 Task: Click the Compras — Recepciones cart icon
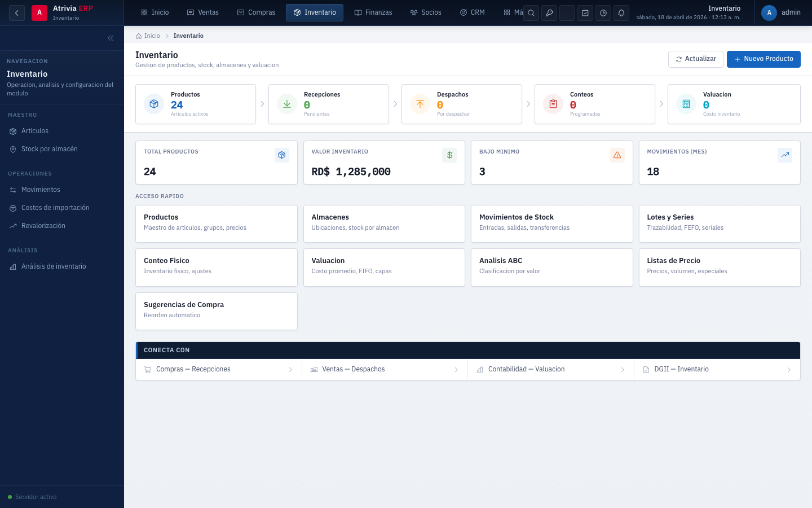click(148, 370)
